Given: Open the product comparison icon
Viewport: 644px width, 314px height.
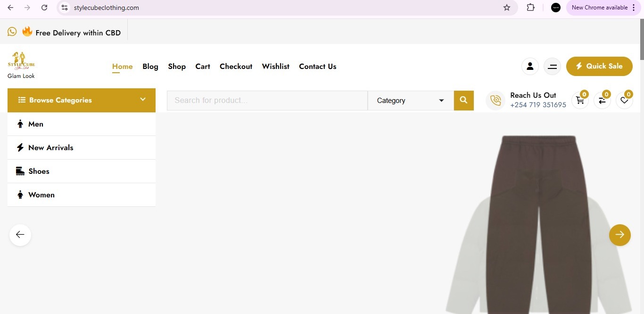Looking at the screenshot, I should click(x=602, y=100).
